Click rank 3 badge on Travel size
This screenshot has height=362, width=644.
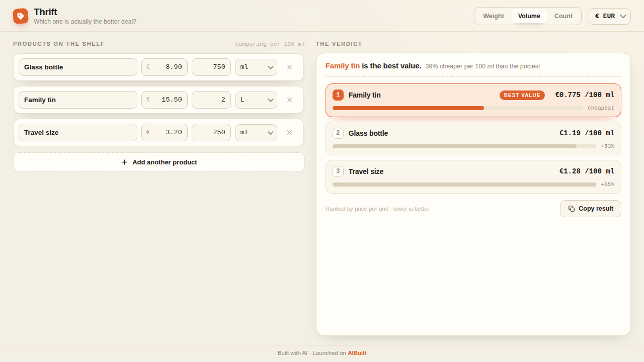pyautogui.click(x=338, y=171)
